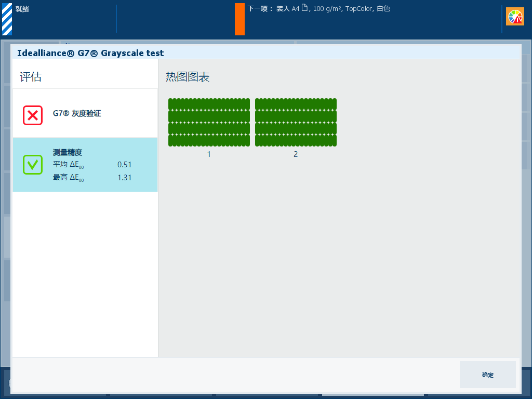Image resolution: width=532 pixels, height=399 pixels.
Task: Click the label 2 under heat map
Action: [296, 154]
